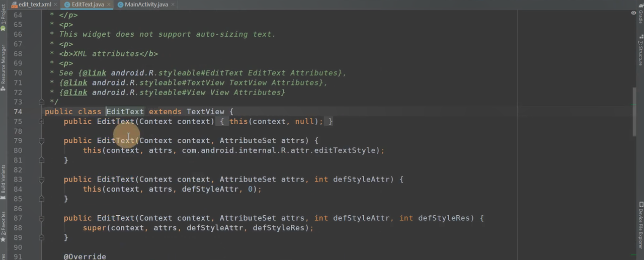This screenshot has width=644, height=260.
Task: Open the Resource Manager panel
Action: (3, 65)
